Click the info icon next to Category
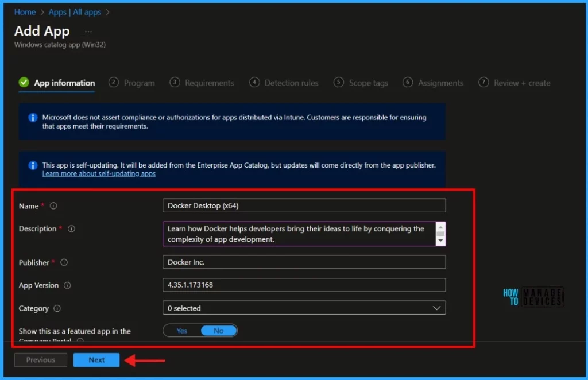 click(57, 308)
